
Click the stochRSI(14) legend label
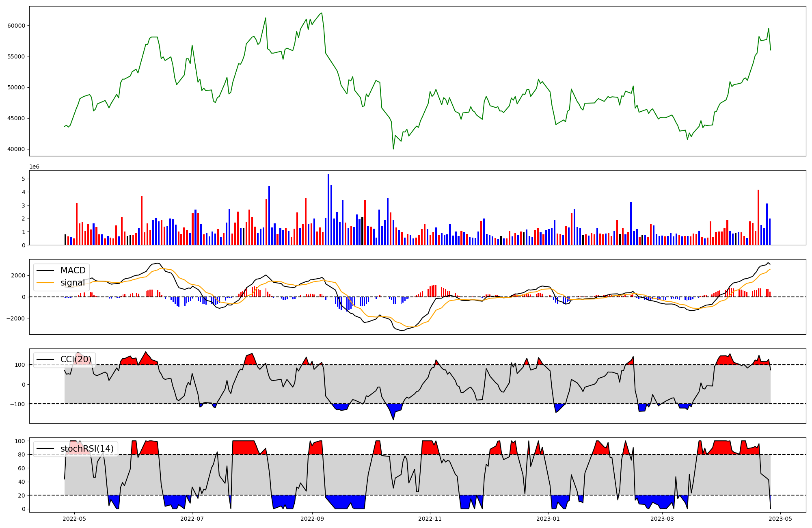87,449
